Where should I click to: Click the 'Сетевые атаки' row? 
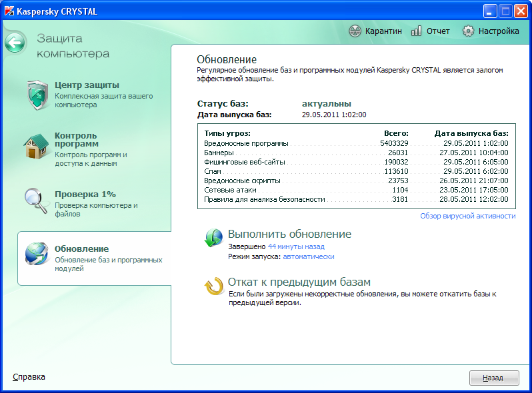point(356,190)
